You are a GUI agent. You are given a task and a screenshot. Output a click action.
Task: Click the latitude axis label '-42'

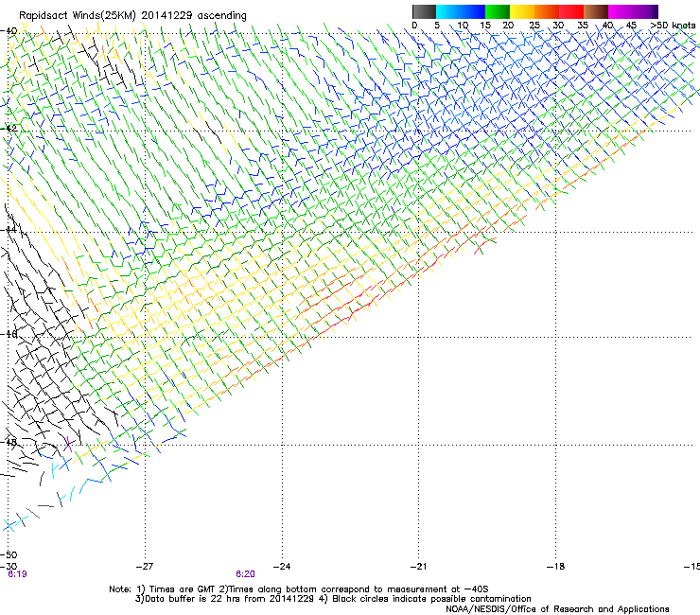pyautogui.click(x=9, y=129)
